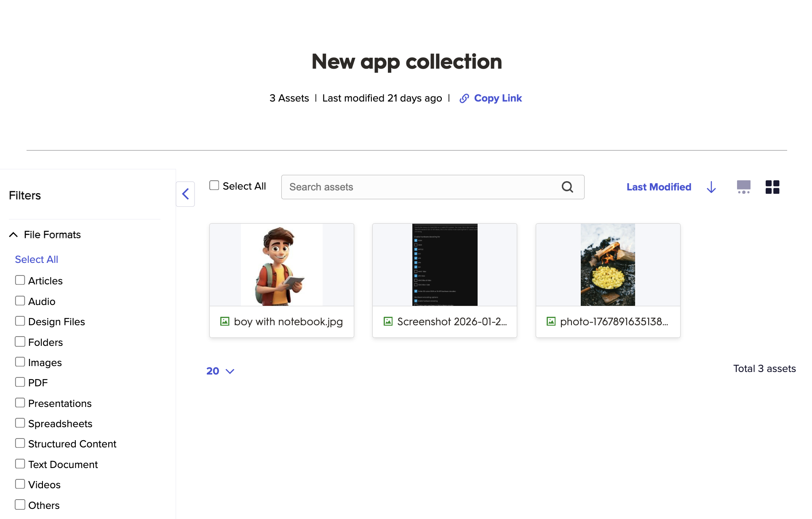Toggle sort direction arrow next to Last Modified
Screen dimensions: 812x519
click(711, 187)
